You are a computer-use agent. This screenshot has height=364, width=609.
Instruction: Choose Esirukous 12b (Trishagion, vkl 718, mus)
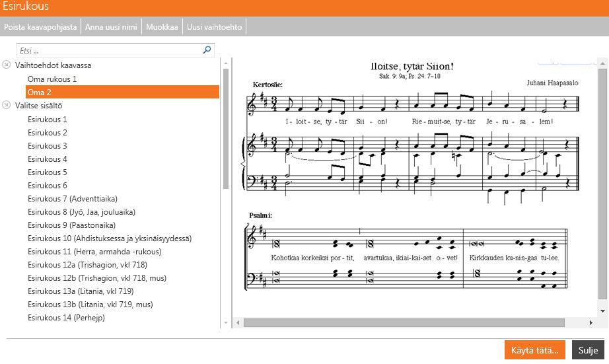click(x=96, y=277)
